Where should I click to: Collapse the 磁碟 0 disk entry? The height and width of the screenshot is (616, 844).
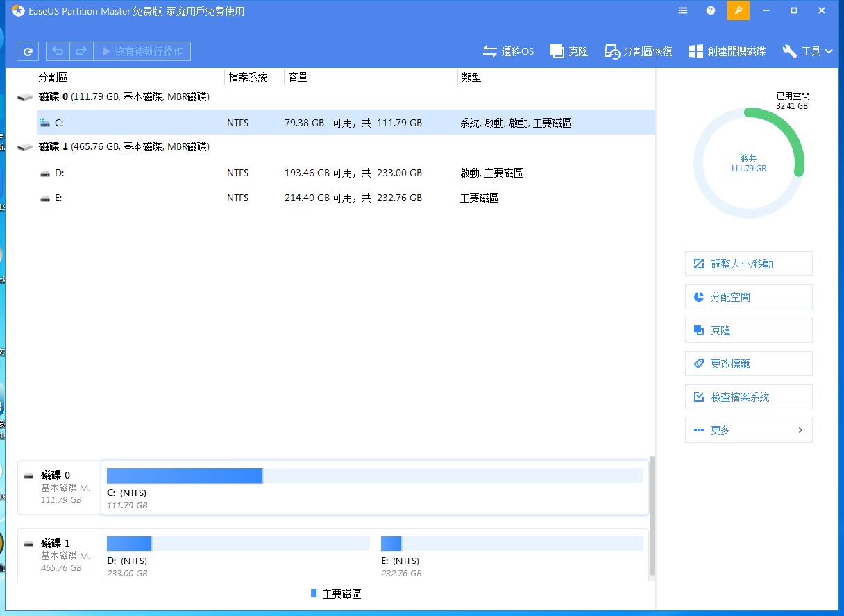(25, 97)
